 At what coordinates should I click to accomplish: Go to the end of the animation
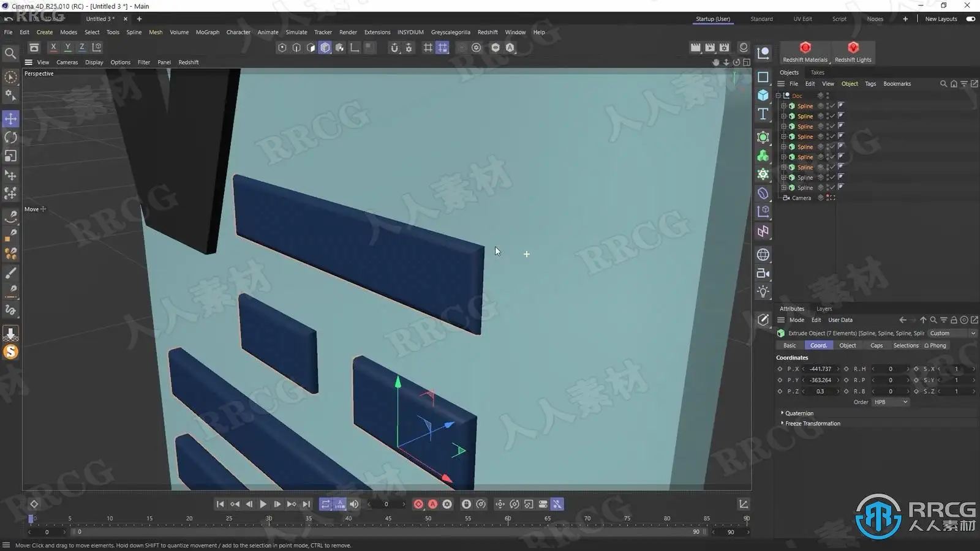[x=306, y=504]
